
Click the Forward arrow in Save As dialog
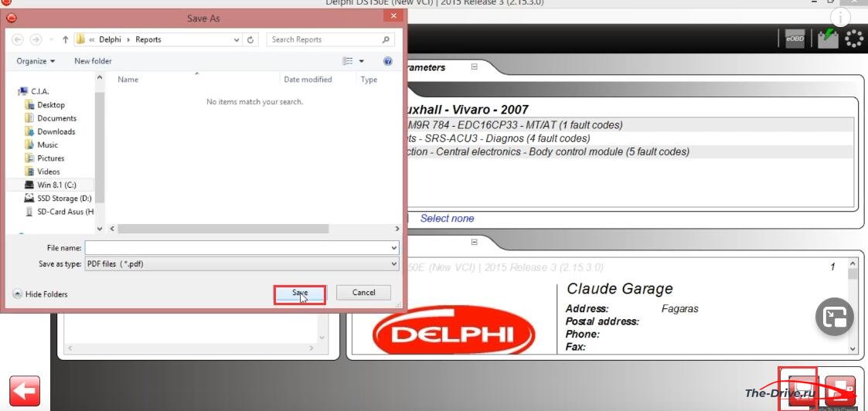pos(36,40)
